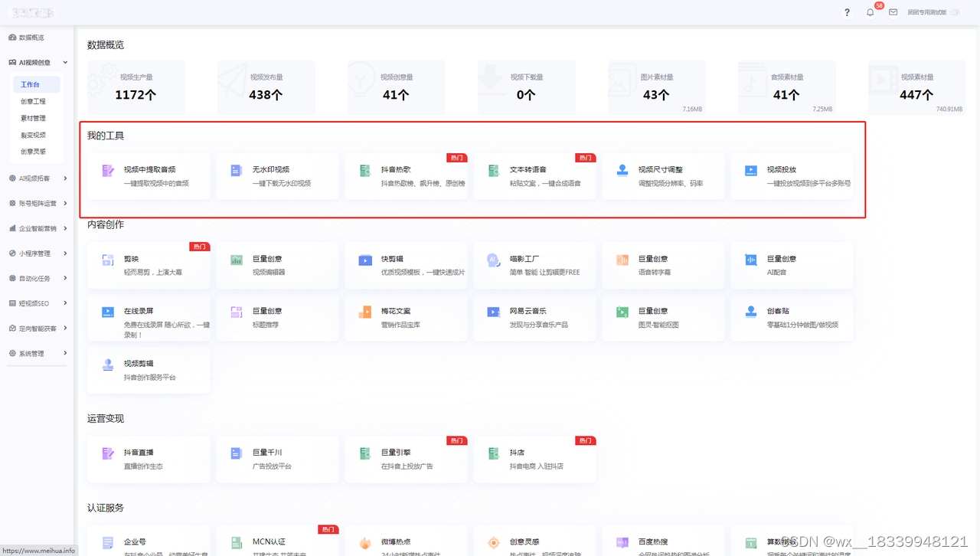Click the 视频生产量 1172个 stat card
Screen dimensions: 980x556
pyautogui.click(x=136, y=88)
